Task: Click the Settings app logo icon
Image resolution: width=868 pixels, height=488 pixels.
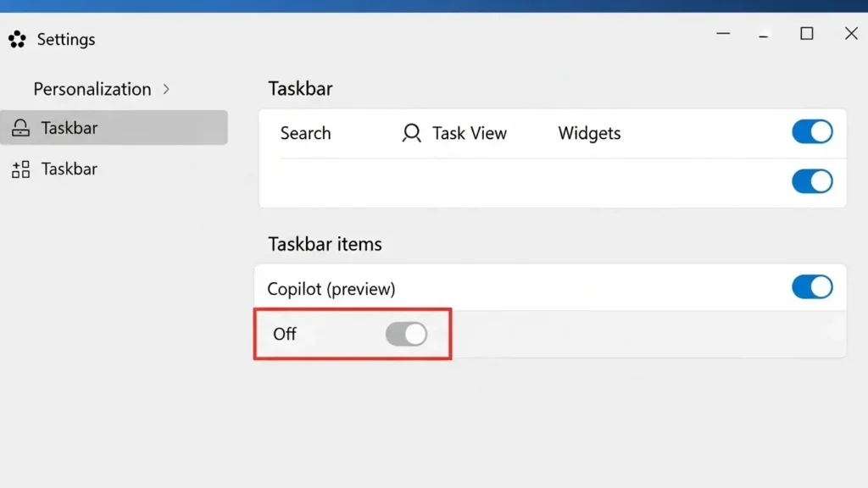Action: click(17, 39)
